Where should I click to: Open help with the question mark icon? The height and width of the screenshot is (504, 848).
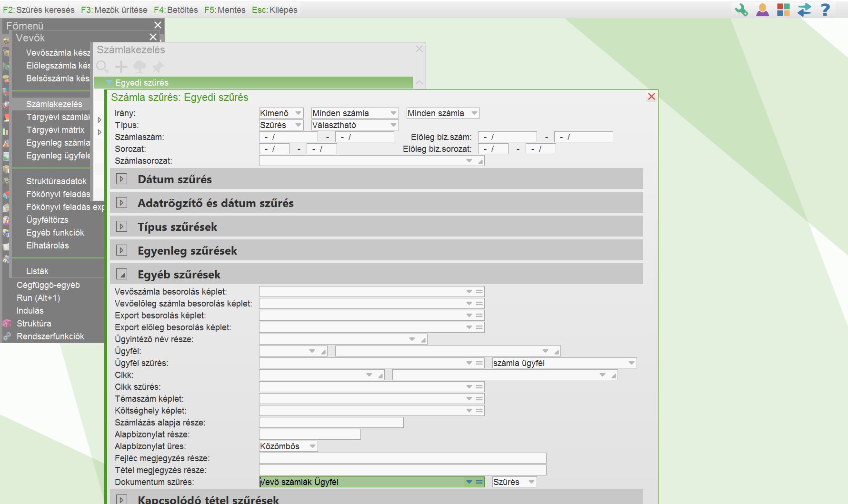(825, 10)
